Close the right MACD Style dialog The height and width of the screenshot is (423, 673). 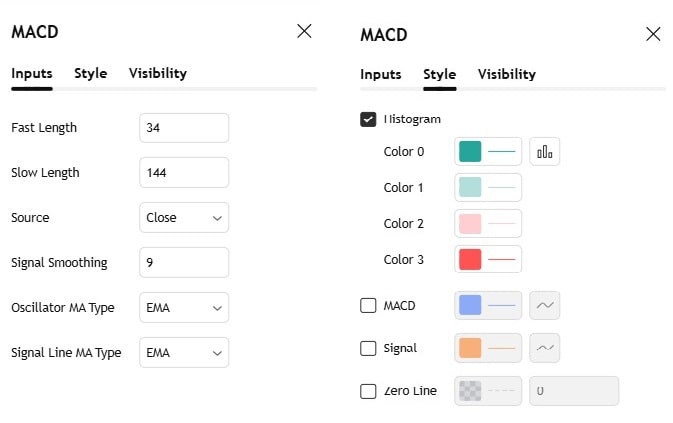[x=653, y=34]
